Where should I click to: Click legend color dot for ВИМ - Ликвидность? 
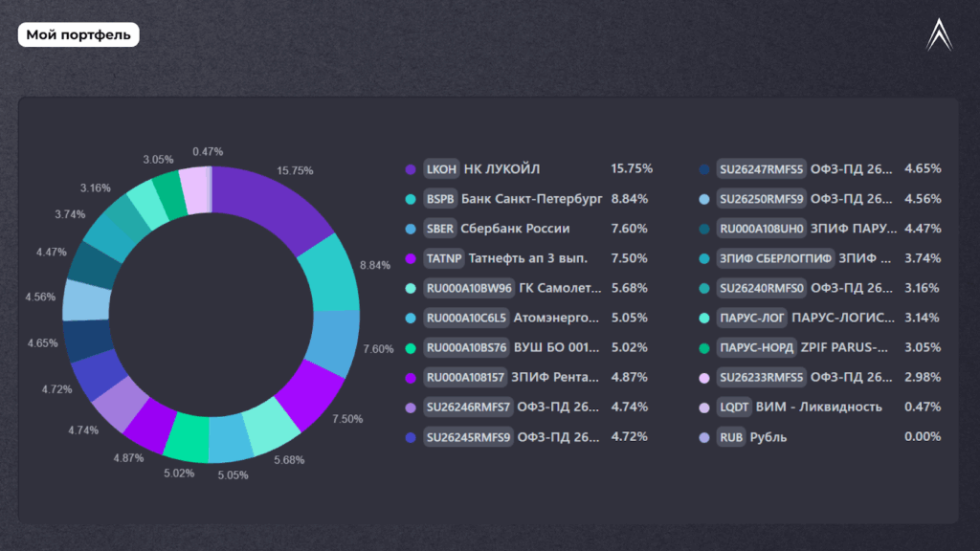point(704,408)
